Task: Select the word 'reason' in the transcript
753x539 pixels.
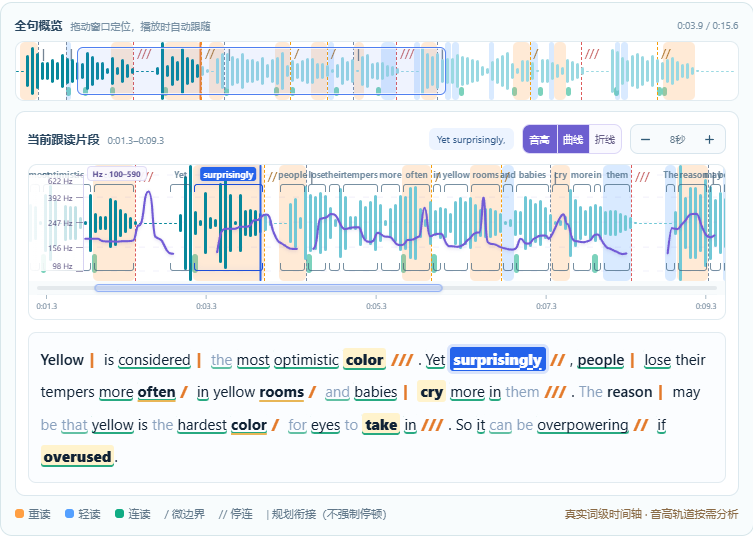Action: coord(630,392)
